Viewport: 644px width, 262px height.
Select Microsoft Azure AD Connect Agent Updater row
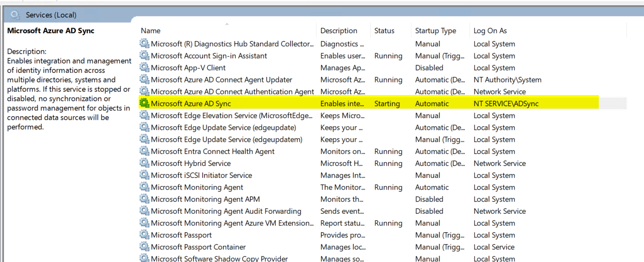click(x=222, y=79)
